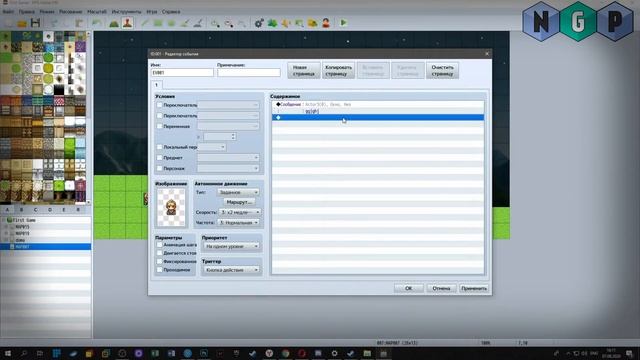The height and width of the screenshot is (360, 640).
Task: Open the Правка menu
Action: click(27, 11)
